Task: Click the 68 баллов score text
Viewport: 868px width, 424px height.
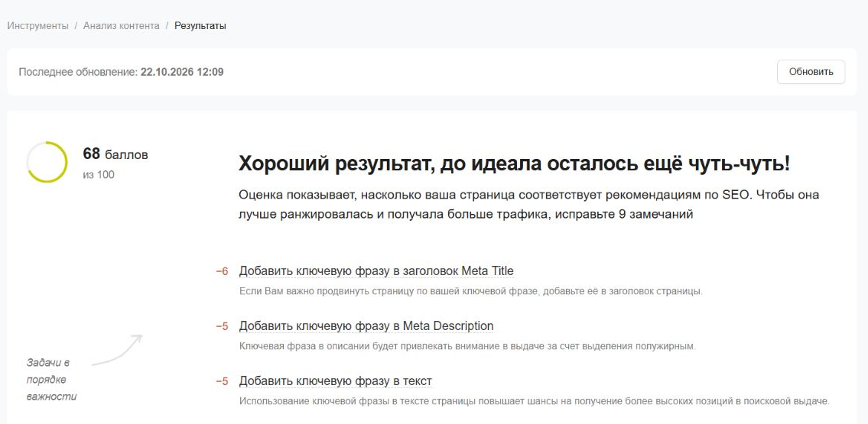Action: coord(115,154)
